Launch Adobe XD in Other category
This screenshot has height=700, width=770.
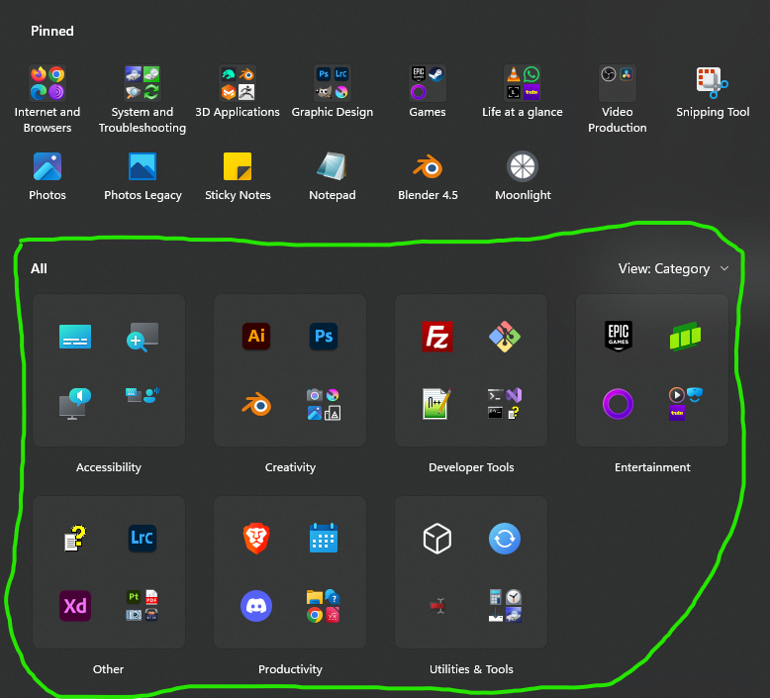click(75, 606)
